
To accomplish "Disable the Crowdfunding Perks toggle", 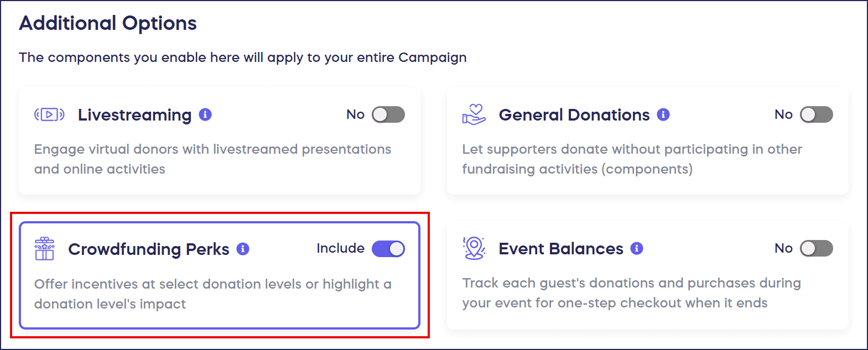I will [x=388, y=249].
